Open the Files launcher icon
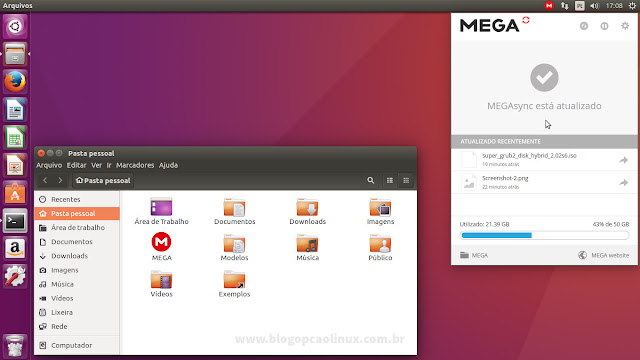Image resolution: width=640 pixels, height=360 pixels. pyautogui.click(x=15, y=54)
